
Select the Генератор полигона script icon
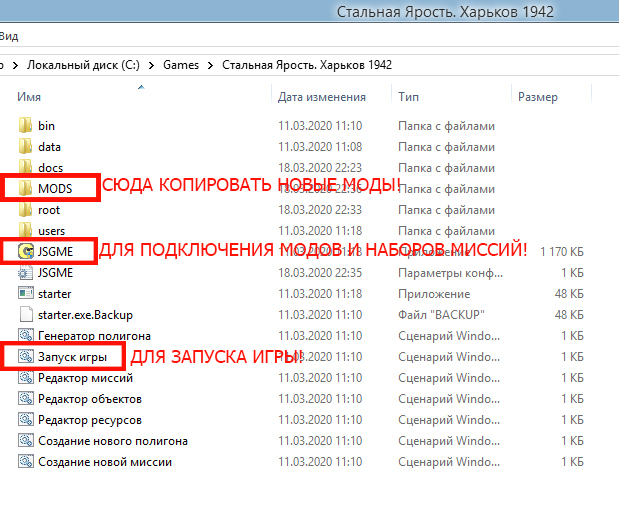(26, 336)
